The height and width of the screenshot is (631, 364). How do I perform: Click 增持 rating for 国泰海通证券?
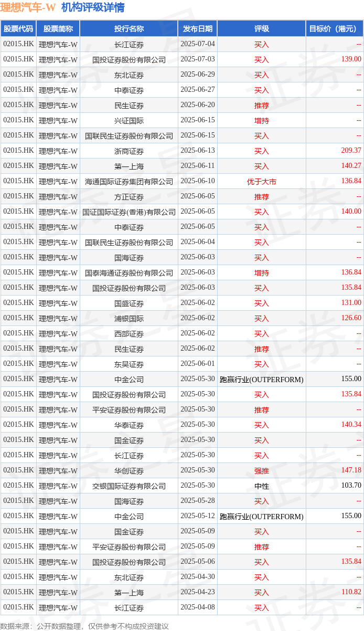[x=262, y=272]
